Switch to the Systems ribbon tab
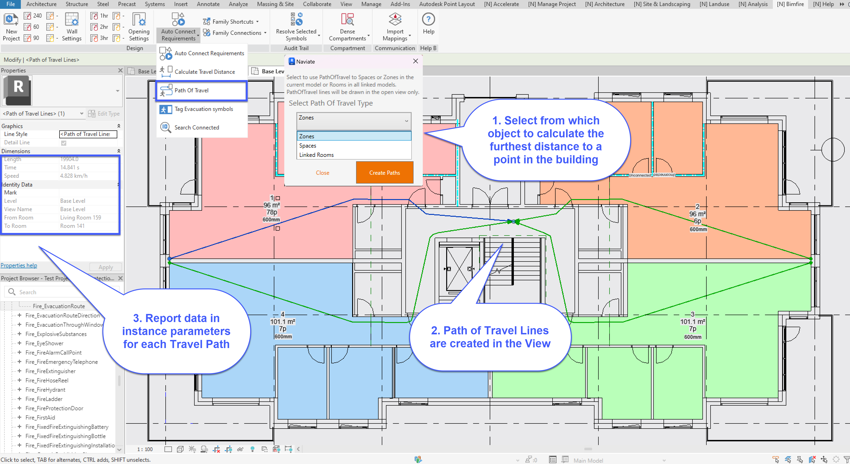 (154, 4)
